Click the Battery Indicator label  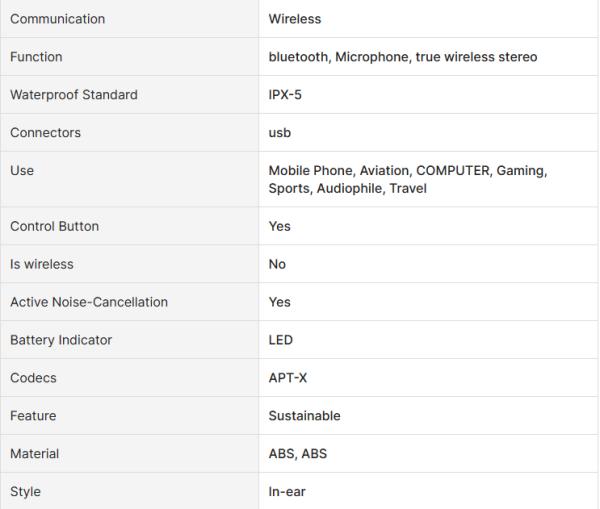(61, 340)
